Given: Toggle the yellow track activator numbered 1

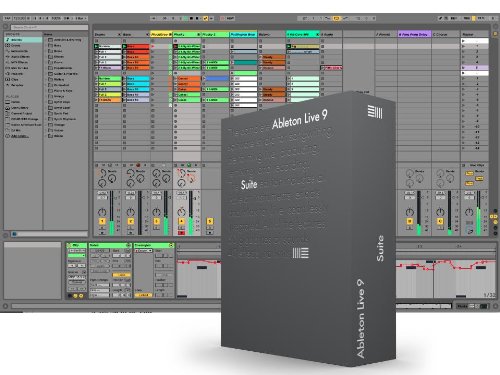Looking at the screenshot, I should coord(102,221).
